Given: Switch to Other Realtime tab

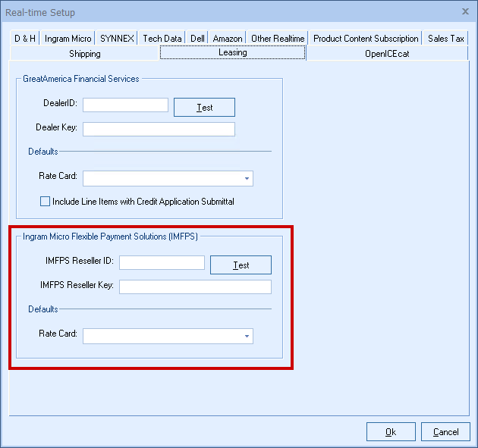Looking at the screenshot, I should pos(278,39).
